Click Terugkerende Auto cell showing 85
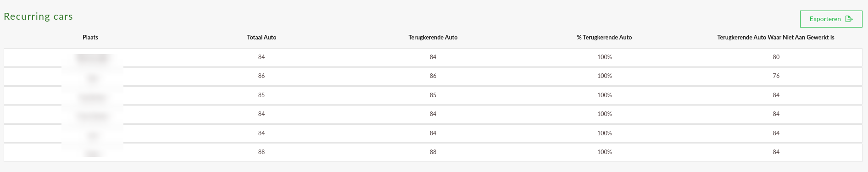The width and height of the screenshot is (868, 172). click(433, 95)
